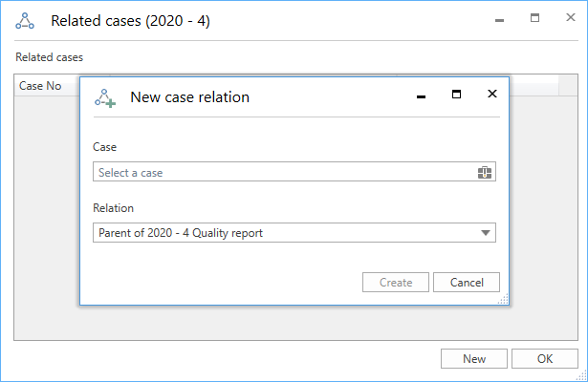Viewport: 588px width, 382px height.
Task: Sort by the Case No column header
Action: [41, 86]
